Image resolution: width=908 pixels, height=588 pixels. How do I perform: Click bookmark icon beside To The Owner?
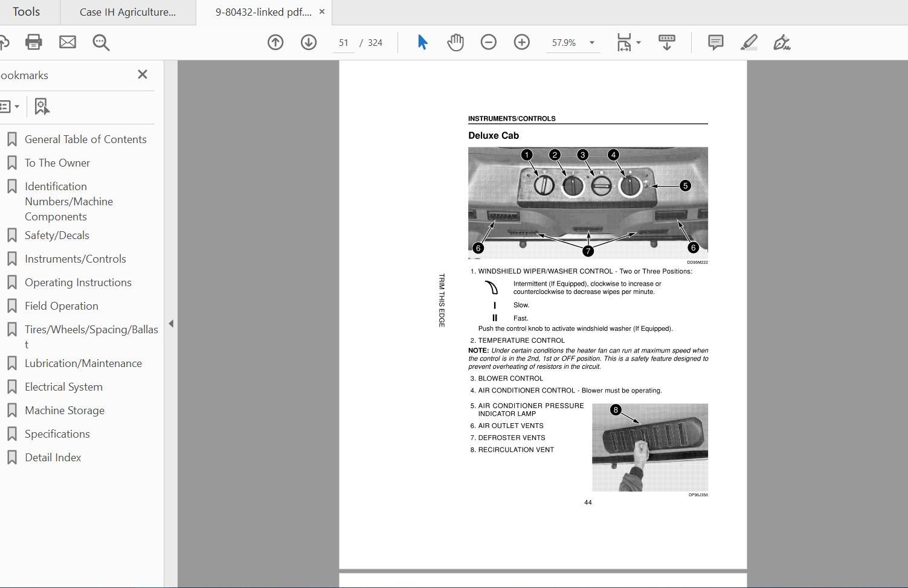click(x=12, y=163)
